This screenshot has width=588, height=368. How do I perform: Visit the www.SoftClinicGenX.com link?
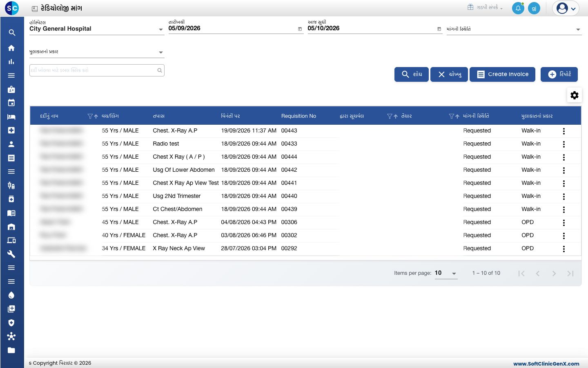coord(546,364)
